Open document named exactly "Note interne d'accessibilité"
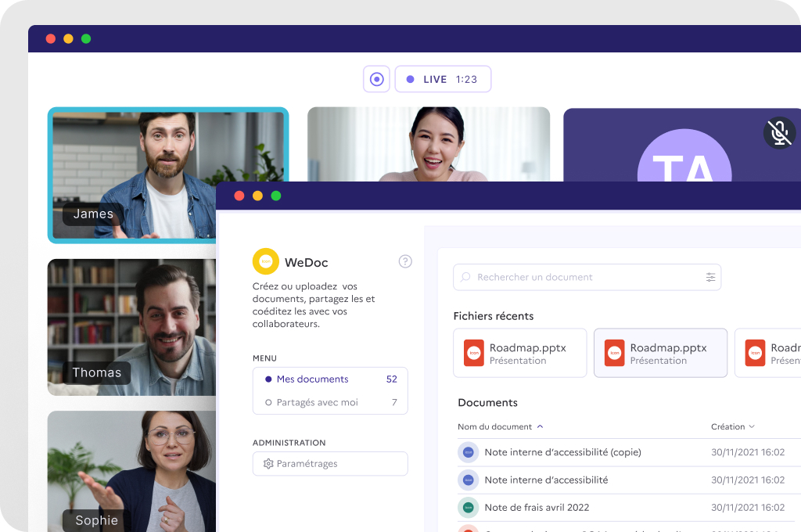 point(629,480)
